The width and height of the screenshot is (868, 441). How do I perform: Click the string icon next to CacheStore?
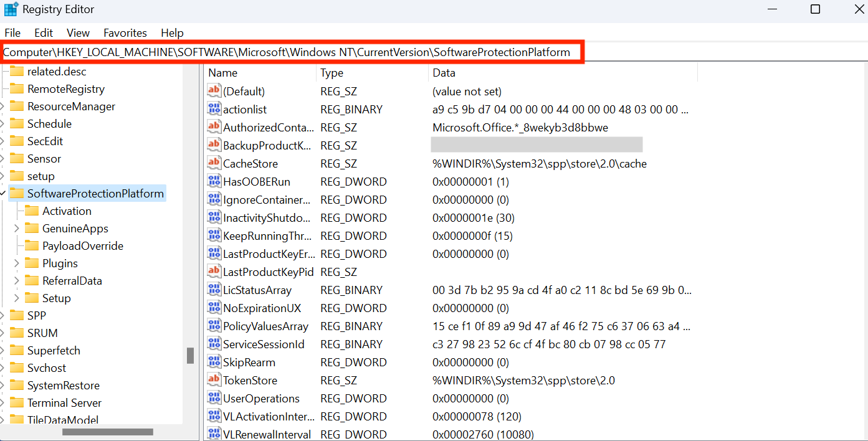click(x=214, y=163)
